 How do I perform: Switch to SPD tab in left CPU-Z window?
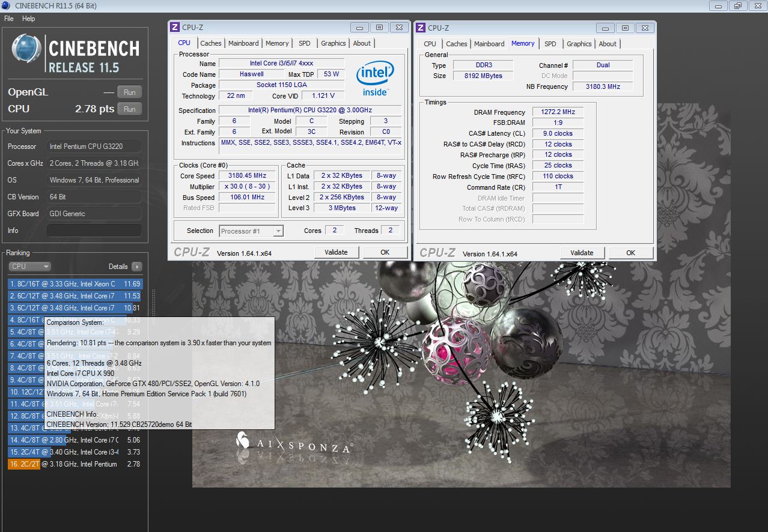click(x=305, y=43)
